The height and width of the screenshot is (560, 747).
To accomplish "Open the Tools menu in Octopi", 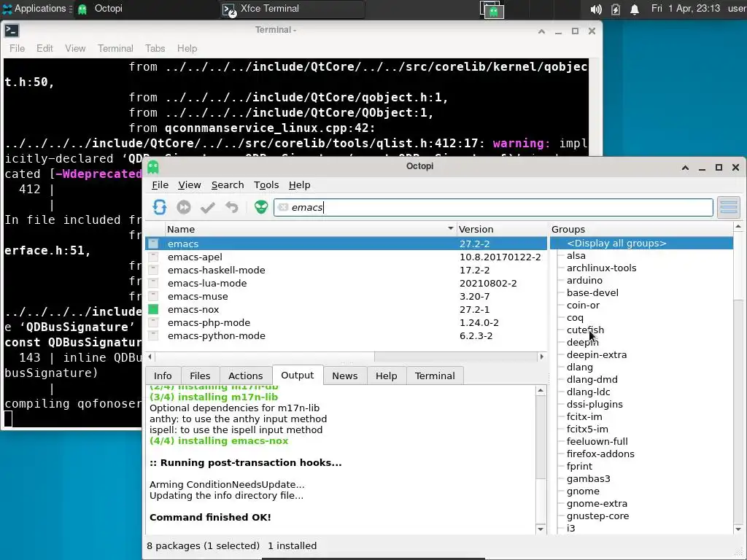I will click(x=266, y=184).
